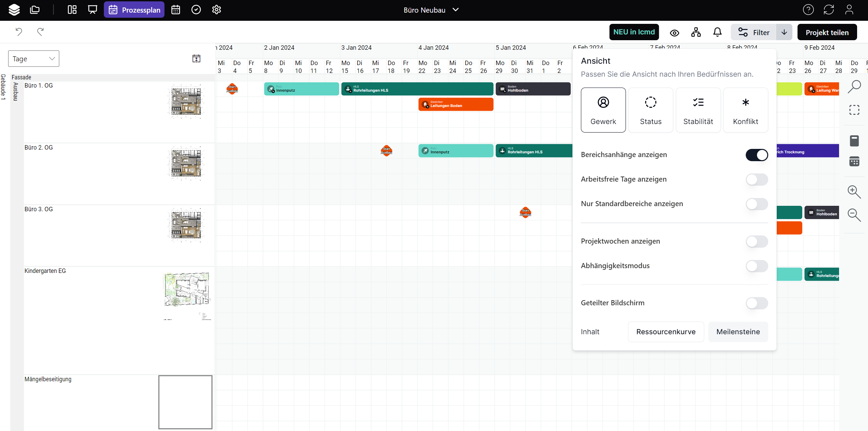Click the undo arrow icon

(19, 32)
